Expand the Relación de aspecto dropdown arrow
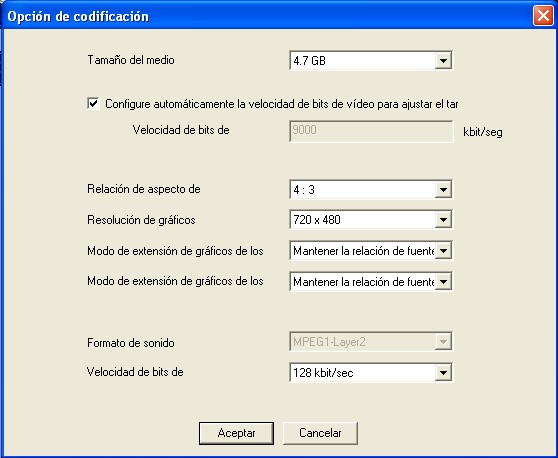This screenshot has width=558, height=458. click(x=443, y=189)
